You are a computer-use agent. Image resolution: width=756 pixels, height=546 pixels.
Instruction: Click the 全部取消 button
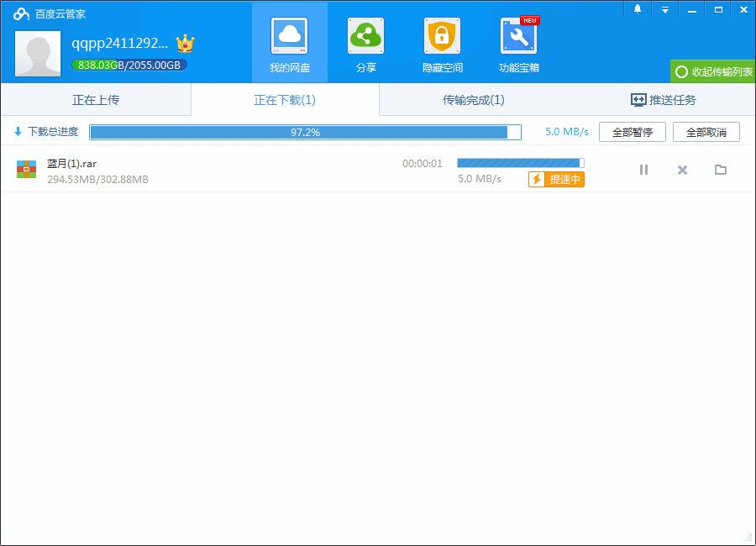tap(706, 132)
